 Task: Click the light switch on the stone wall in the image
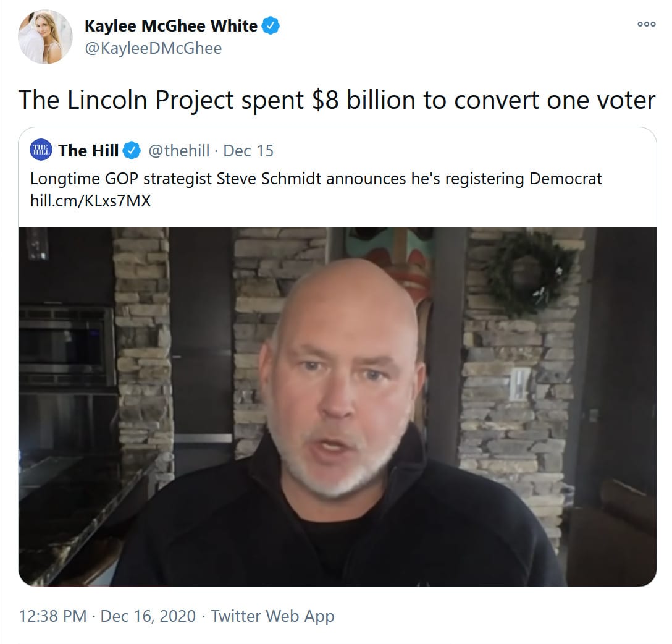519,384
